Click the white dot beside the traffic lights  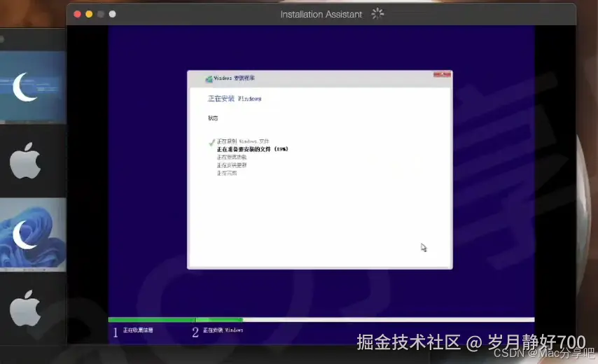click(112, 14)
